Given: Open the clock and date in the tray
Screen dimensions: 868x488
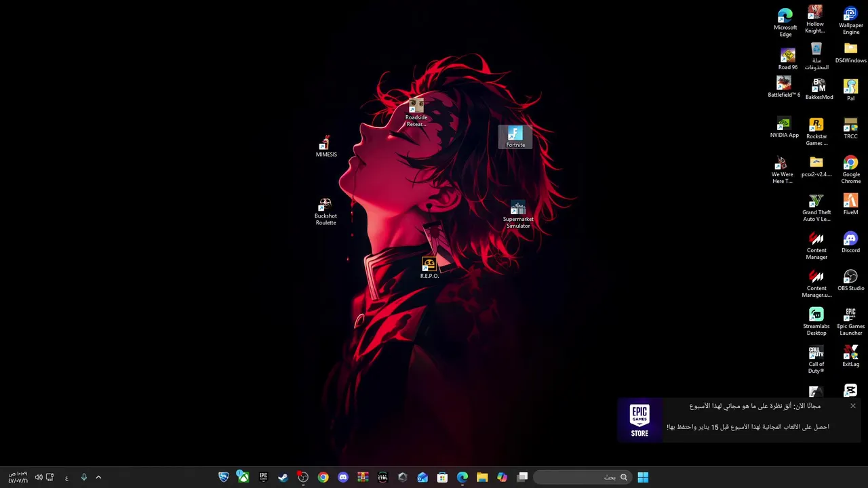Looking at the screenshot, I should tap(18, 477).
